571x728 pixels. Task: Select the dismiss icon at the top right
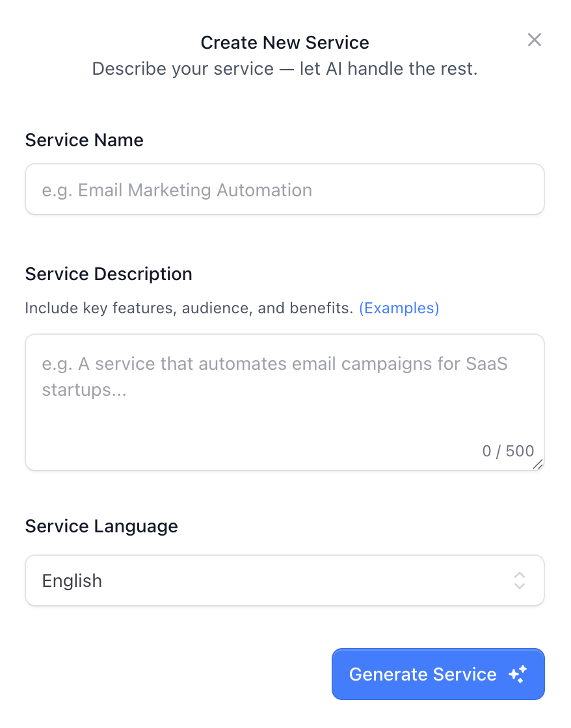tap(534, 40)
